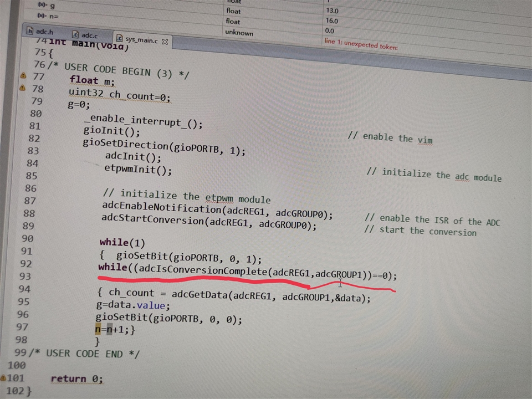Click the 'while(1)' keyword line

[122, 243]
